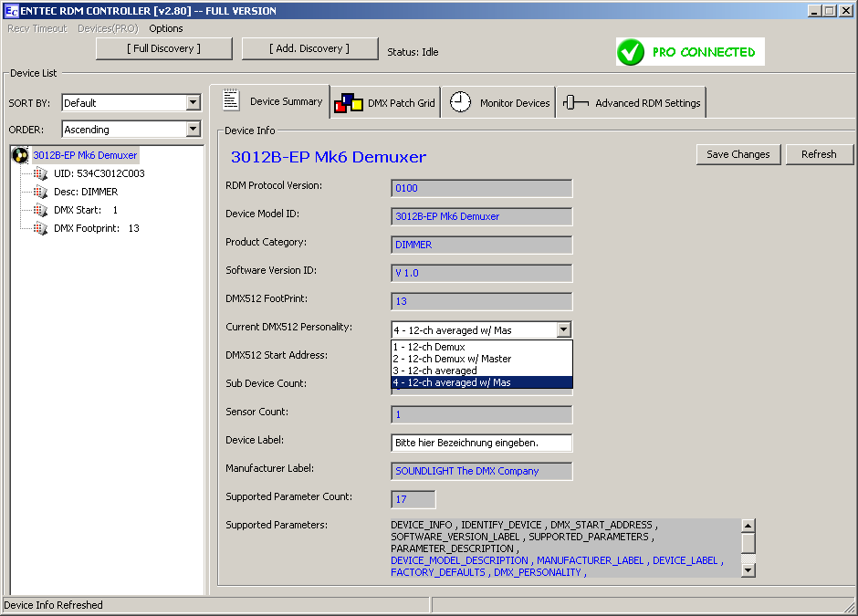Click the Save Changes button
The image size is (858, 616).
(x=738, y=154)
